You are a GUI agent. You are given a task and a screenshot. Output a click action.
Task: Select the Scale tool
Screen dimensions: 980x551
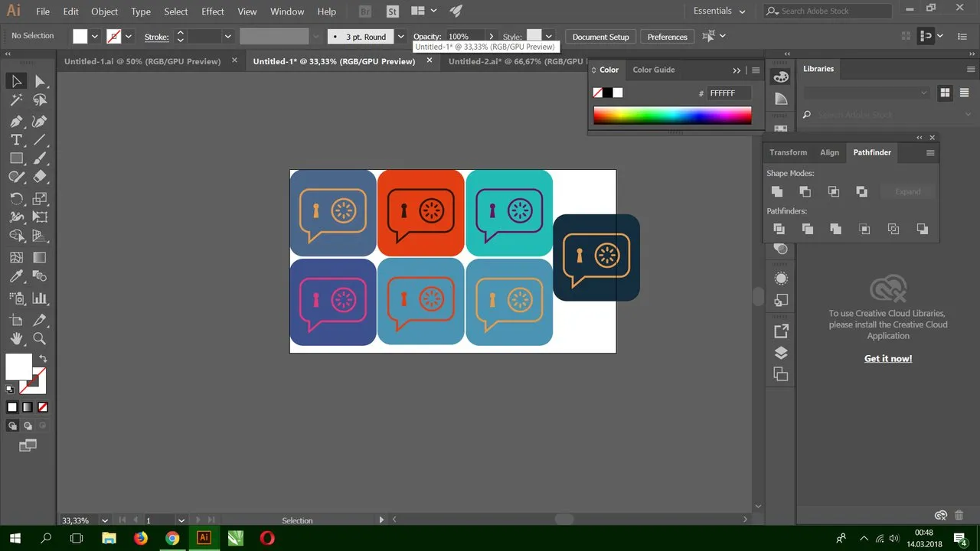tap(40, 198)
